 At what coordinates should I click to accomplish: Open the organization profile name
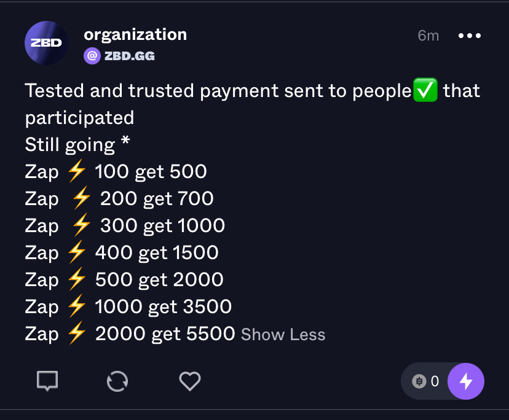(135, 34)
